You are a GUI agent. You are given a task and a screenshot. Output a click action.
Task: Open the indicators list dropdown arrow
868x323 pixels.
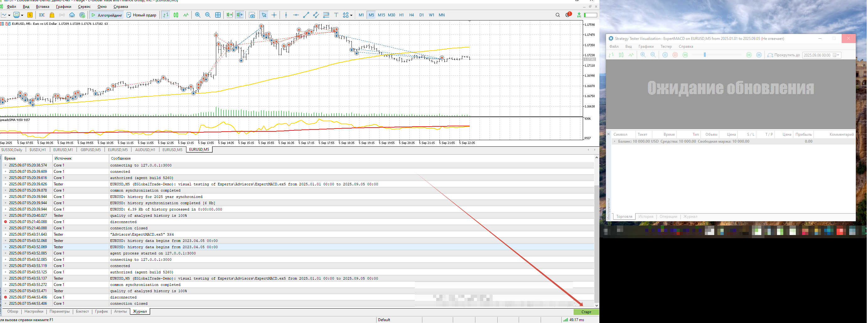22,15
